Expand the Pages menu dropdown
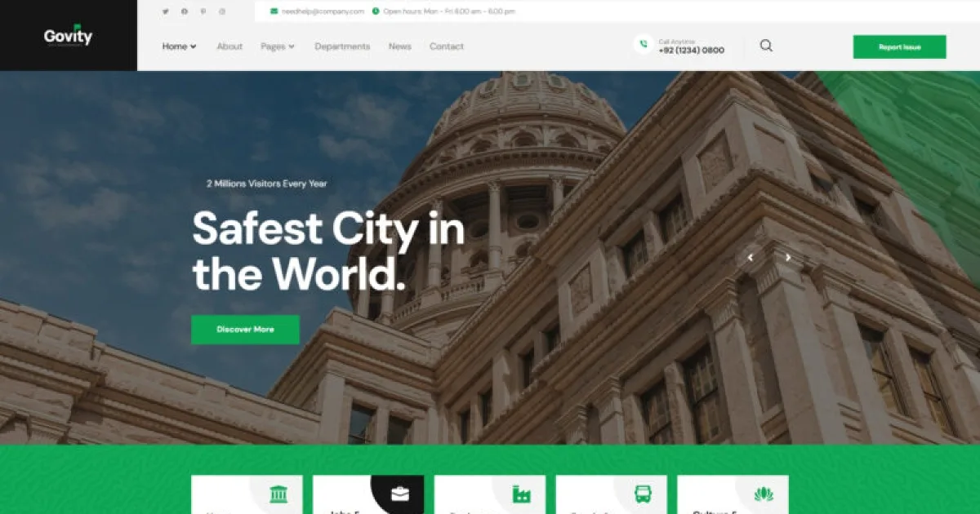Image resolution: width=980 pixels, height=514 pixels. (x=278, y=47)
